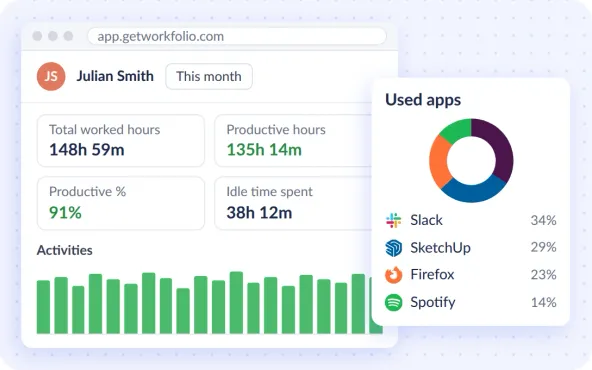The width and height of the screenshot is (592, 370).
Task: Click the Slack label
Action: click(x=426, y=220)
